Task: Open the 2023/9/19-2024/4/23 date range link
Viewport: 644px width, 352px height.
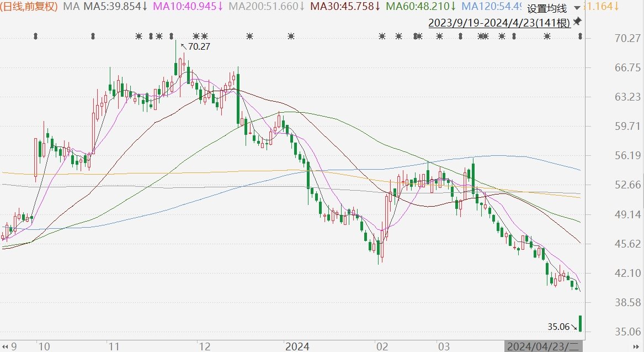Action: (499, 23)
